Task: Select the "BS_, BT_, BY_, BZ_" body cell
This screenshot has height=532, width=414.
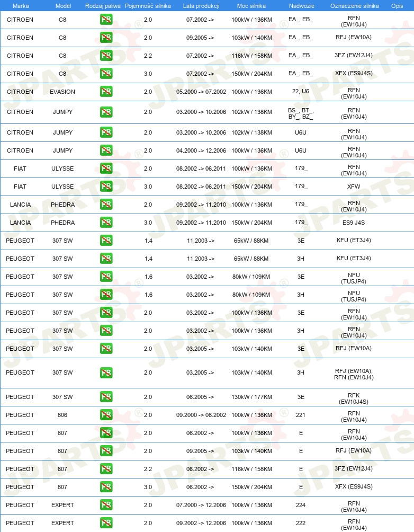Action: click(x=301, y=113)
